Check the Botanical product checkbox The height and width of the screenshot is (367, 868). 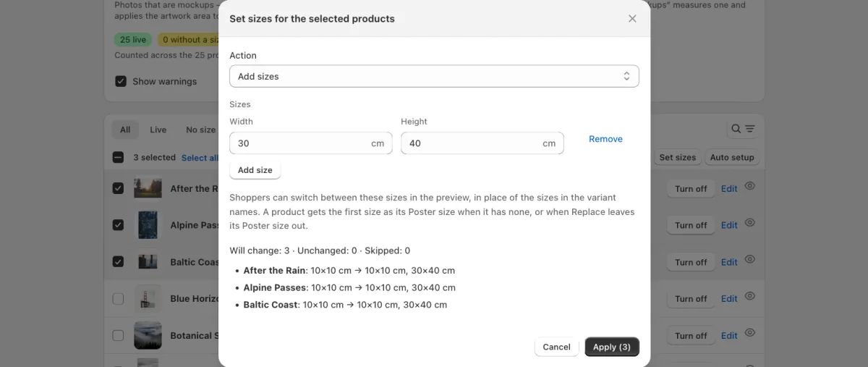coord(118,335)
